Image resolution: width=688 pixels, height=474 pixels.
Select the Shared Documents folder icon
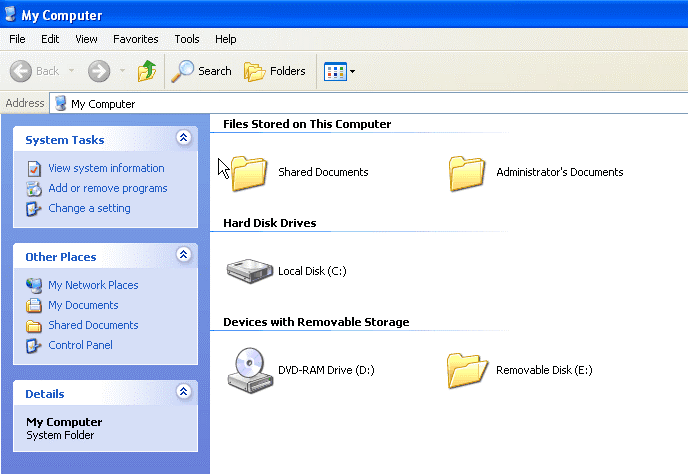pos(249,173)
